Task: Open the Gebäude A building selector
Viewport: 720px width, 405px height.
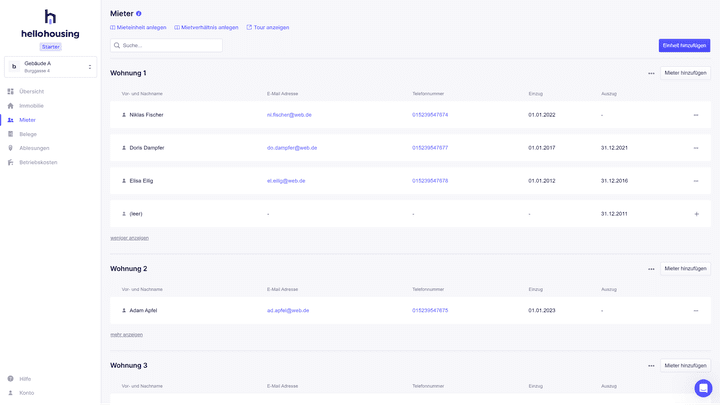Action: coord(50,67)
